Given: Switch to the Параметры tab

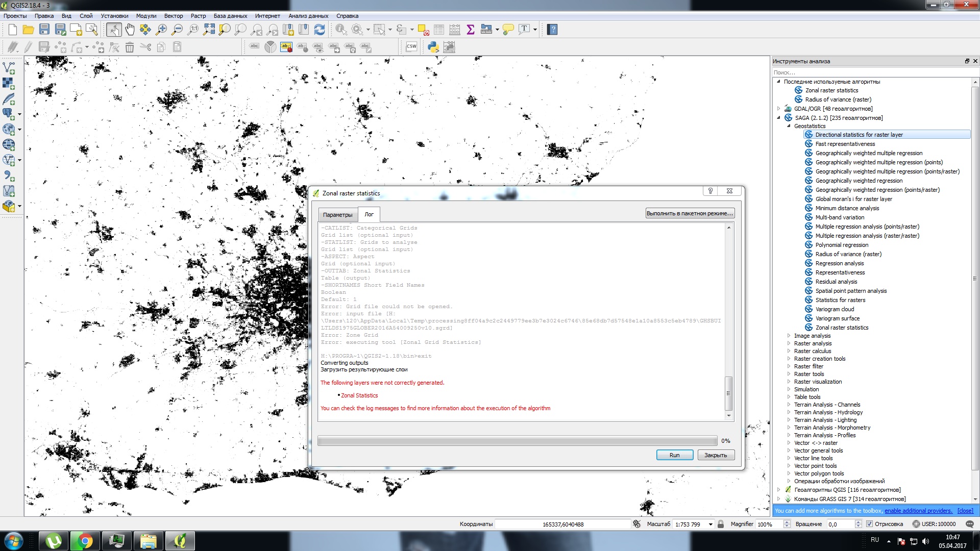Looking at the screenshot, I should tap(337, 215).
